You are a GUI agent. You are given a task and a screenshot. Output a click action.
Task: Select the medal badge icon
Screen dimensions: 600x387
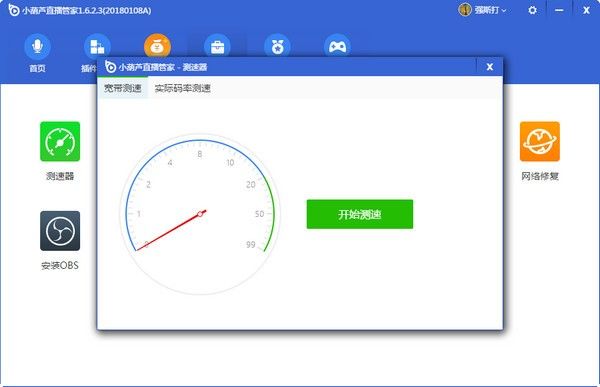pos(277,46)
